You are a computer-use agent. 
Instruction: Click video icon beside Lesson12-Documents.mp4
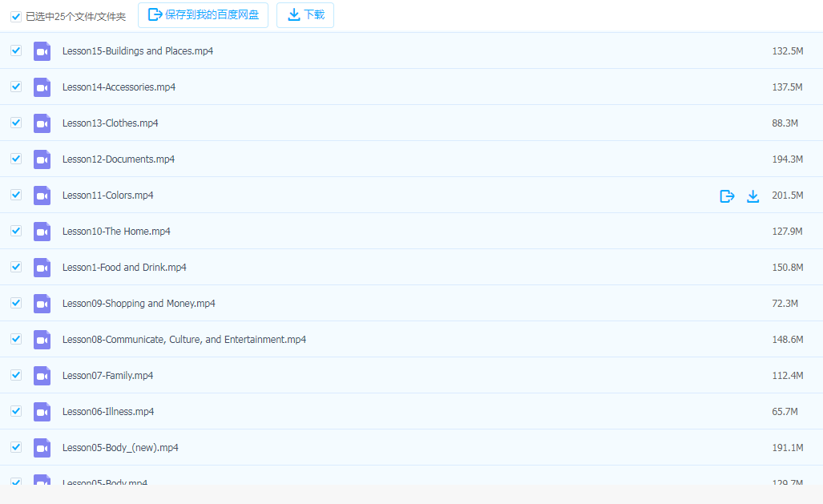[42, 159]
